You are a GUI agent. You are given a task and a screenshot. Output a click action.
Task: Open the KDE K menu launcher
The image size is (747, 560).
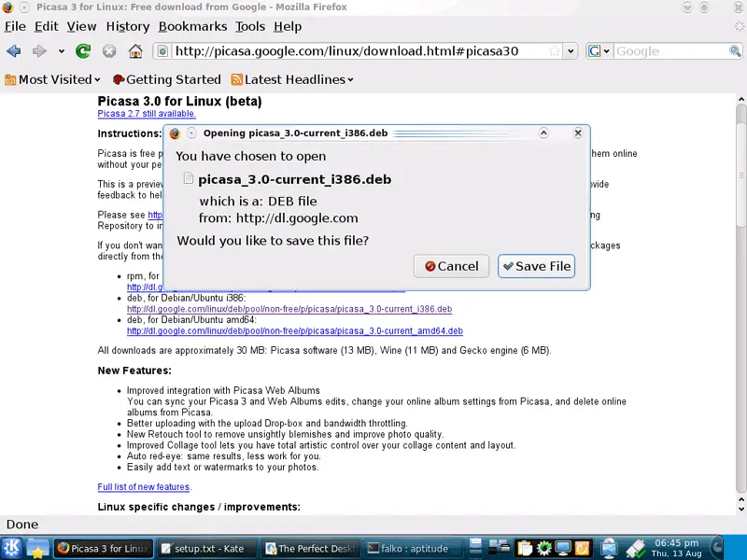(x=12, y=548)
